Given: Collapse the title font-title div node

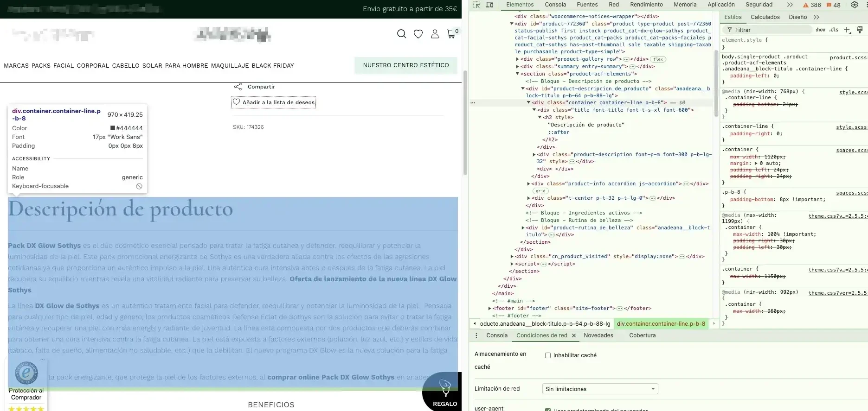Looking at the screenshot, I should tap(534, 110).
